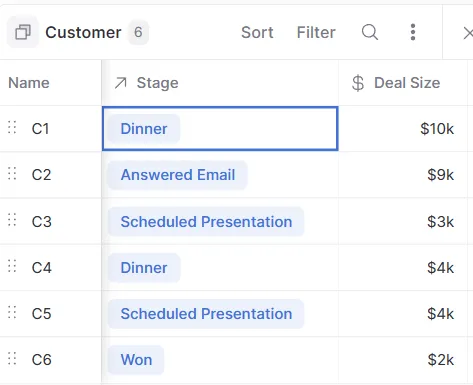Screen dimensions: 473x385
Task: Click the dollar icon in Deal Size header
Action: click(358, 83)
